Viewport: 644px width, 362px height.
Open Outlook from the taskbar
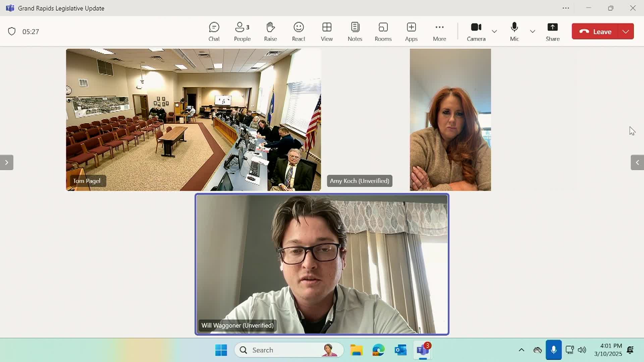(400, 350)
